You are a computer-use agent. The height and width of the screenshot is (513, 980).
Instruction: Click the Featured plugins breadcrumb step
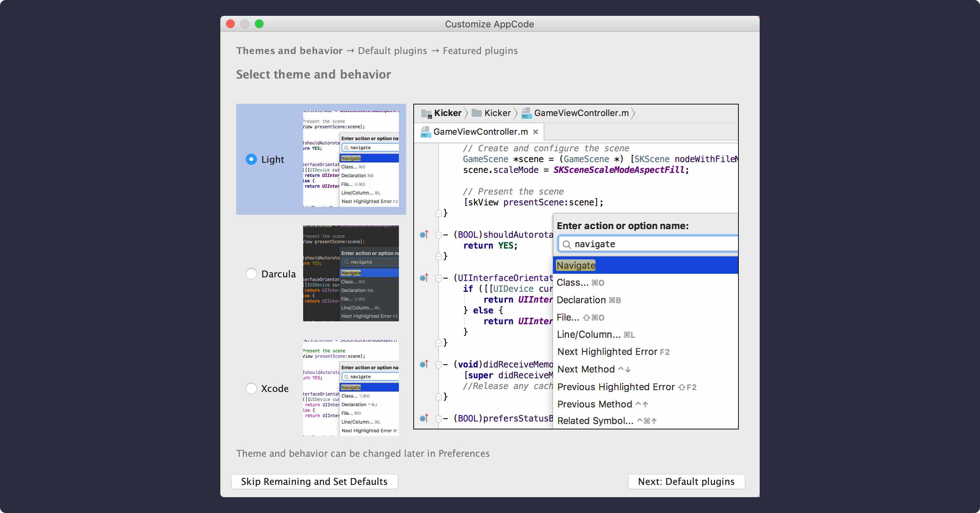pyautogui.click(x=480, y=50)
